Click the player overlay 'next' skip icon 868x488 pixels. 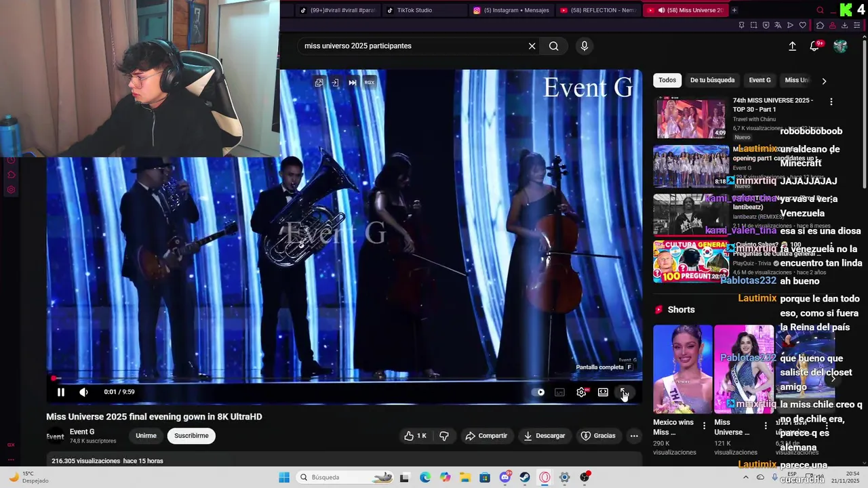tap(353, 83)
